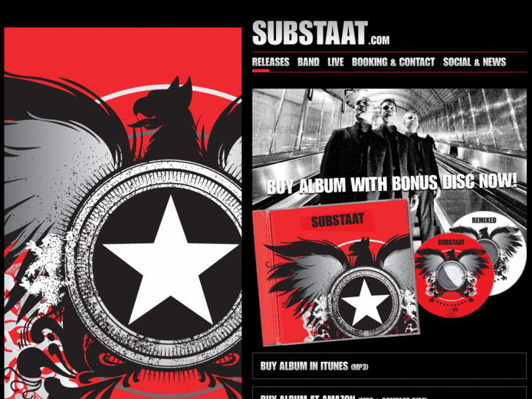
Task: Click Buy Album at Amazon button
Action: click(389, 393)
